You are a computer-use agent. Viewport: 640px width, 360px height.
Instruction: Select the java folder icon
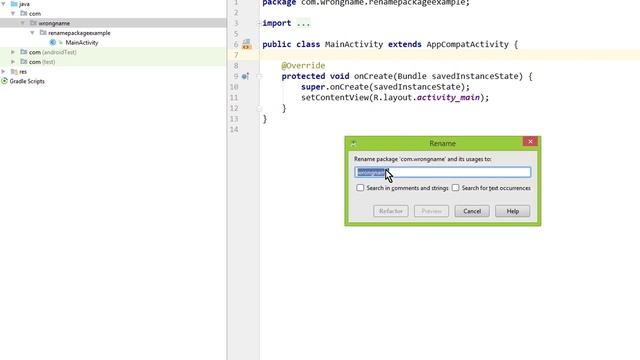14,4
